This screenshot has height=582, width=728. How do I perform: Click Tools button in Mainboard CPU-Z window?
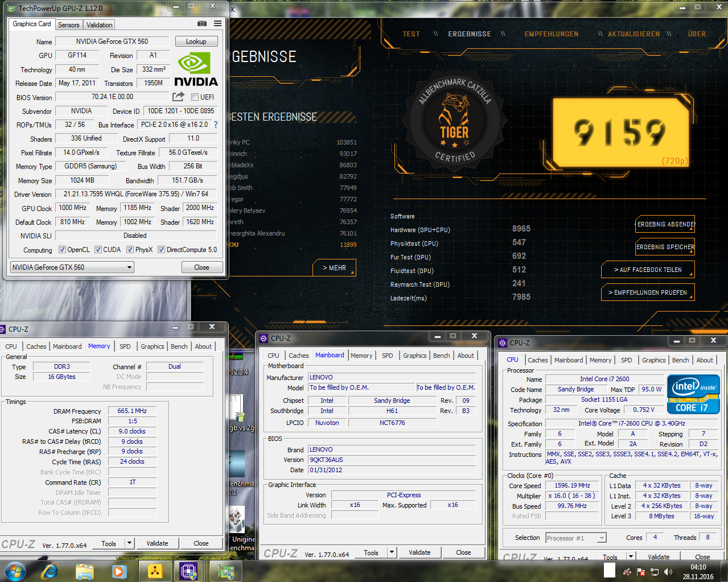pyautogui.click(x=371, y=552)
